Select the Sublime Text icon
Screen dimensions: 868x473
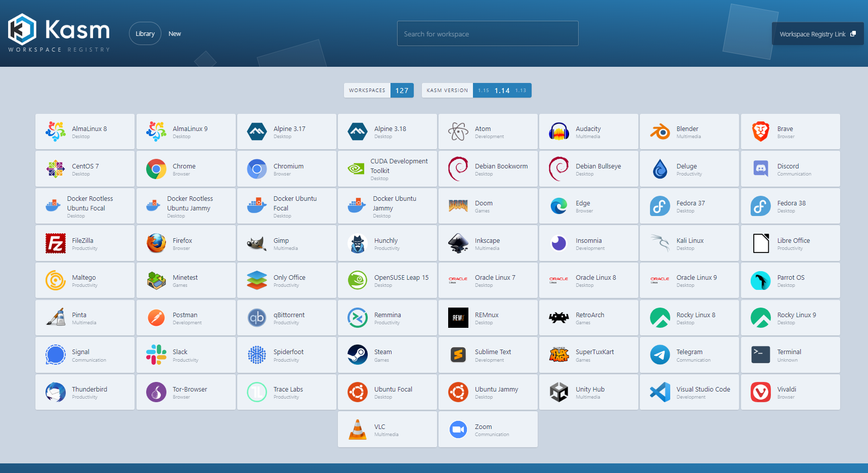458,355
